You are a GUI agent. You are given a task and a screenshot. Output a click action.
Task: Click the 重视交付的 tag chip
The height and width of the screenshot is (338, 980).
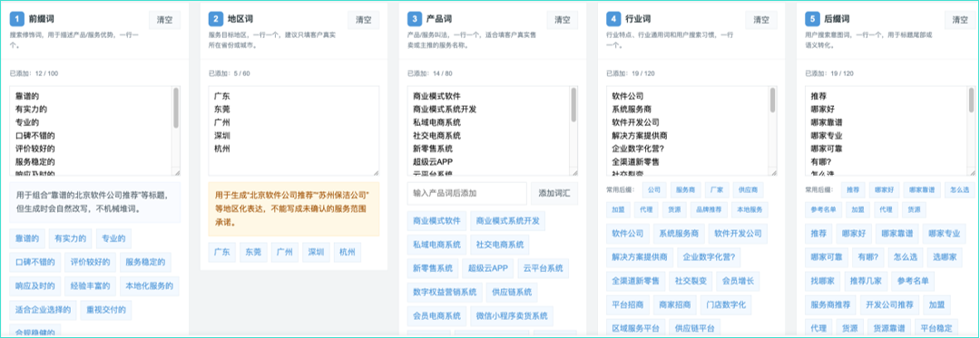[105, 310]
